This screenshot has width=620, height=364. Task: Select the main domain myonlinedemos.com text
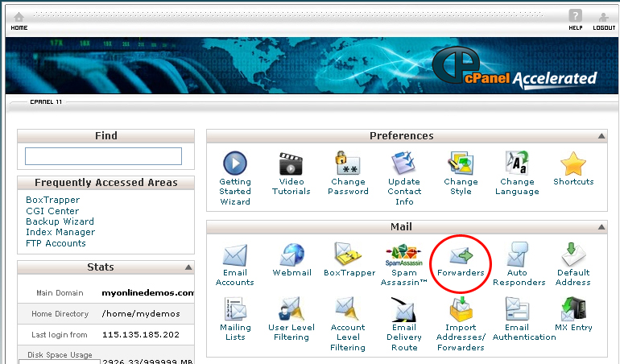click(x=147, y=293)
